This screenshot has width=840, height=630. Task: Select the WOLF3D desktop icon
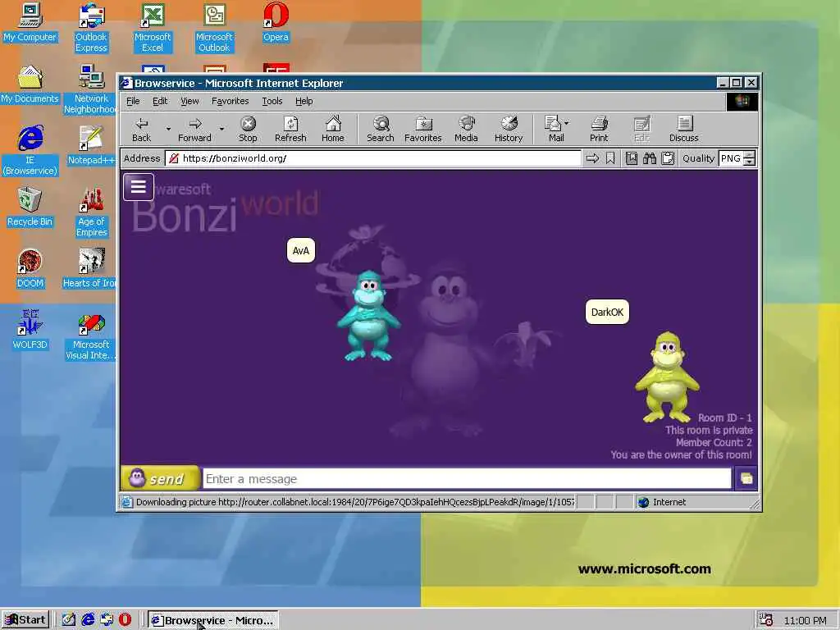click(x=30, y=330)
